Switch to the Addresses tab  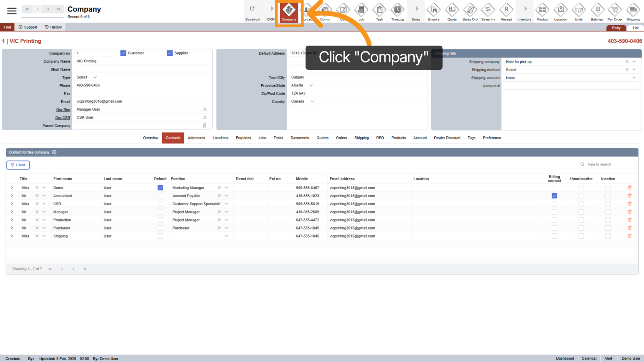tap(196, 138)
